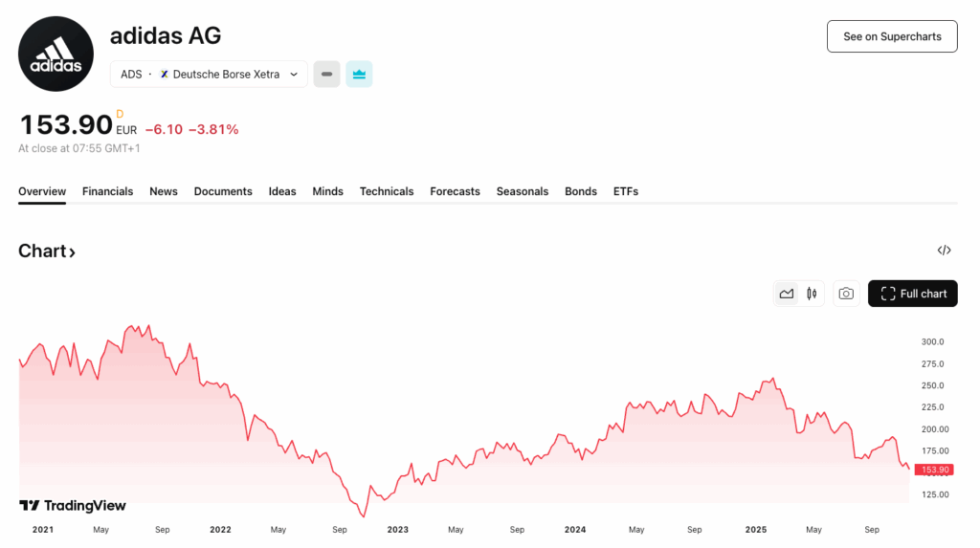
Task: Take a chart snapshot with camera icon
Action: pyautogui.click(x=846, y=294)
